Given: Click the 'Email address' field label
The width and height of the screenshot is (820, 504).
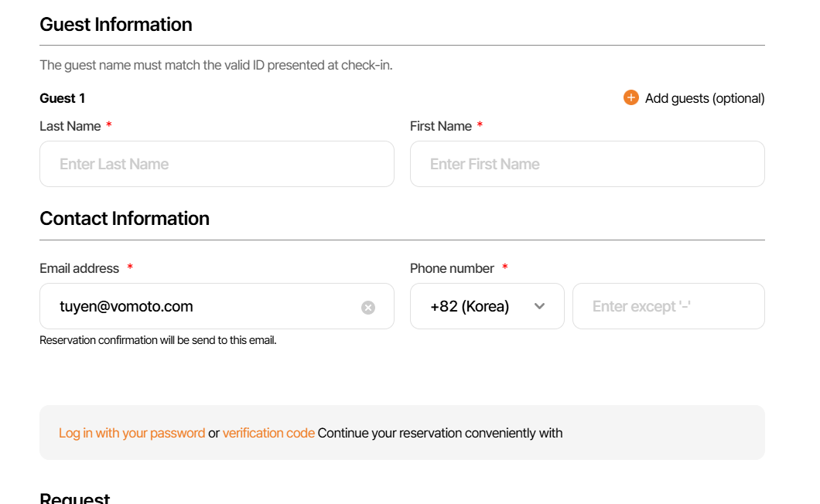Looking at the screenshot, I should pyautogui.click(x=80, y=268).
